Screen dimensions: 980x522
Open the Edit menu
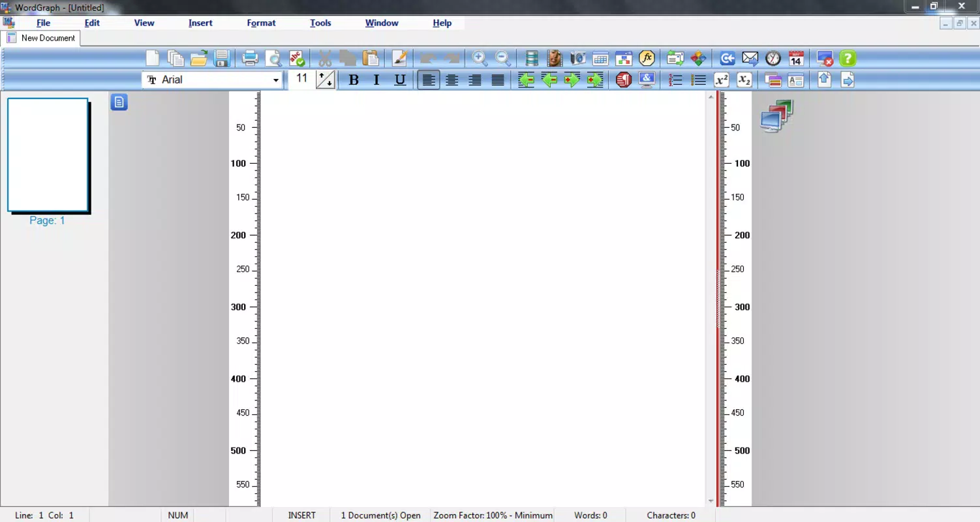[x=92, y=23]
